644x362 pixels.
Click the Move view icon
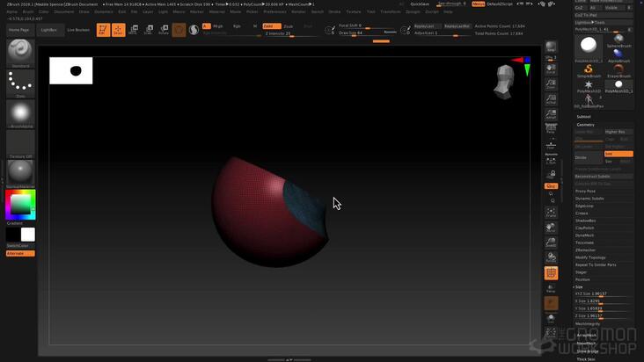click(x=551, y=227)
